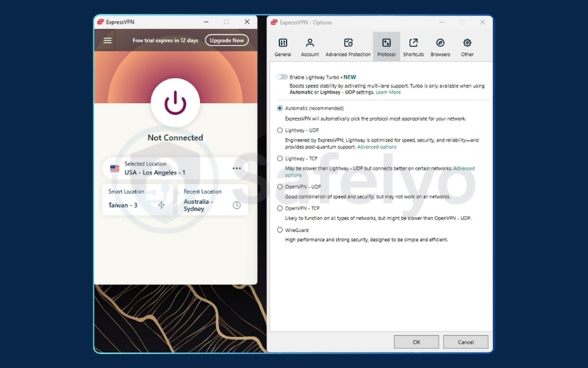Viewport: 588px width, 368px height.
Task: Open the General options tab
Action: (283, 47)
